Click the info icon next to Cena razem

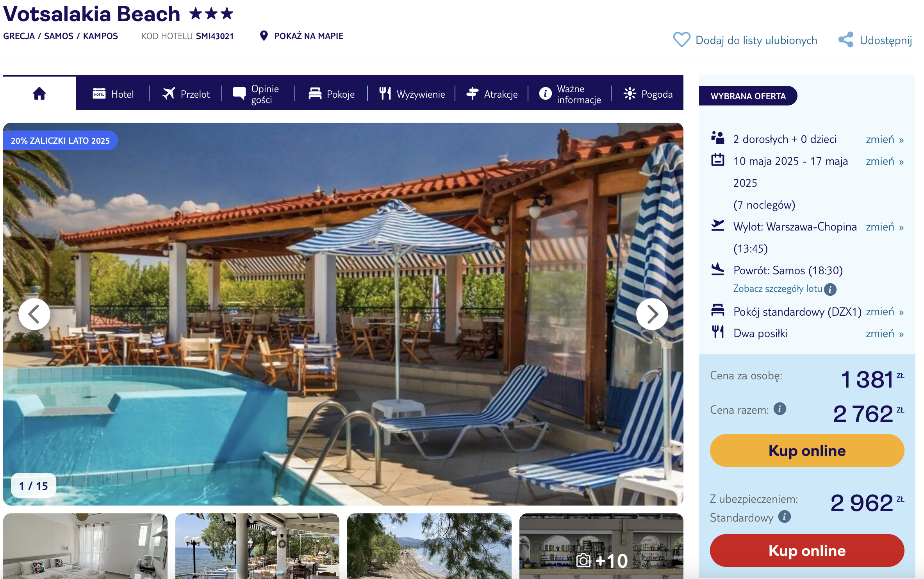tap(780, 409)
